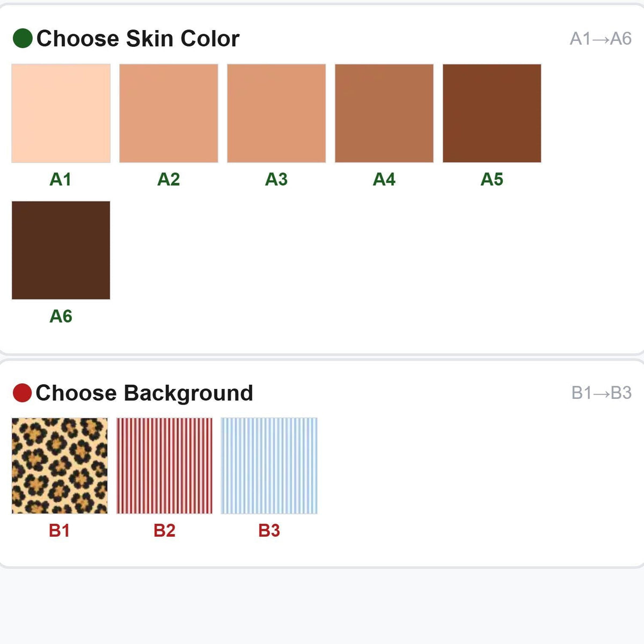This screenshot has width=644, height=644.
Task: Pick skin color swatch A3
Action: click(276, 113)
